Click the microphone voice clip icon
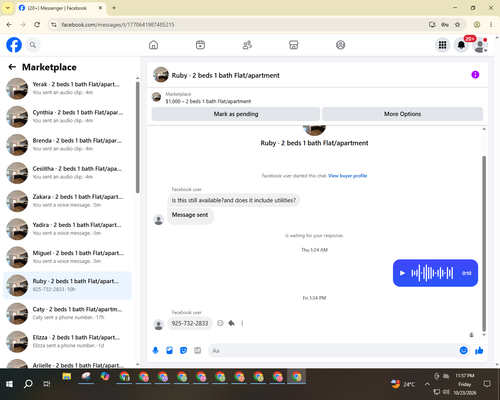The height and width of the screenshot is (400, 500). 155,350
